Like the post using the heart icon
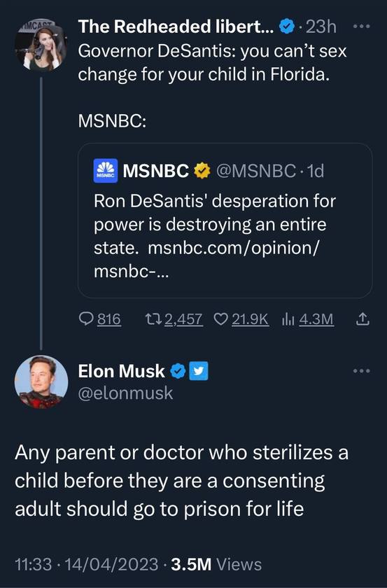The width and height of the screenshot is (387, 588). [221, 319]
